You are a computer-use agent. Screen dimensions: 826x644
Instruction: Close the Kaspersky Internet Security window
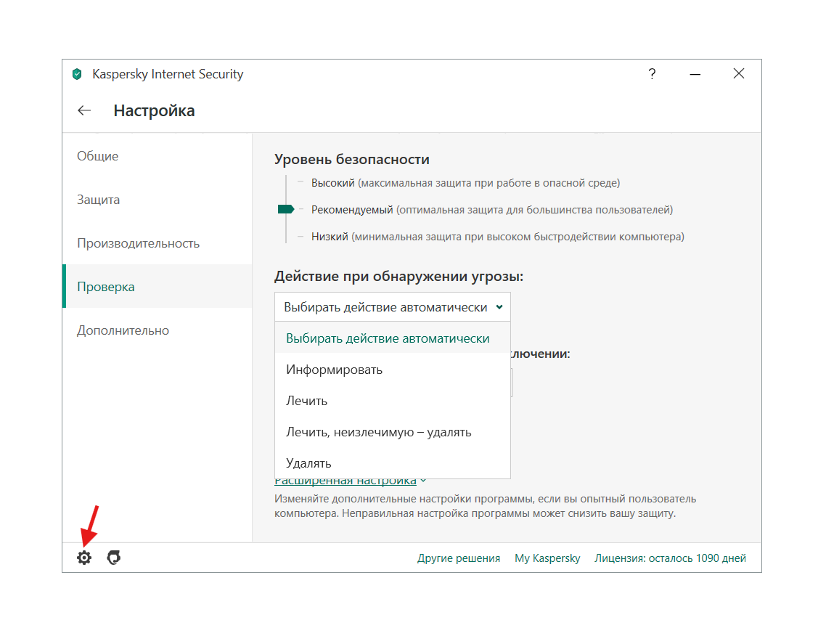(x=739, y=74)
